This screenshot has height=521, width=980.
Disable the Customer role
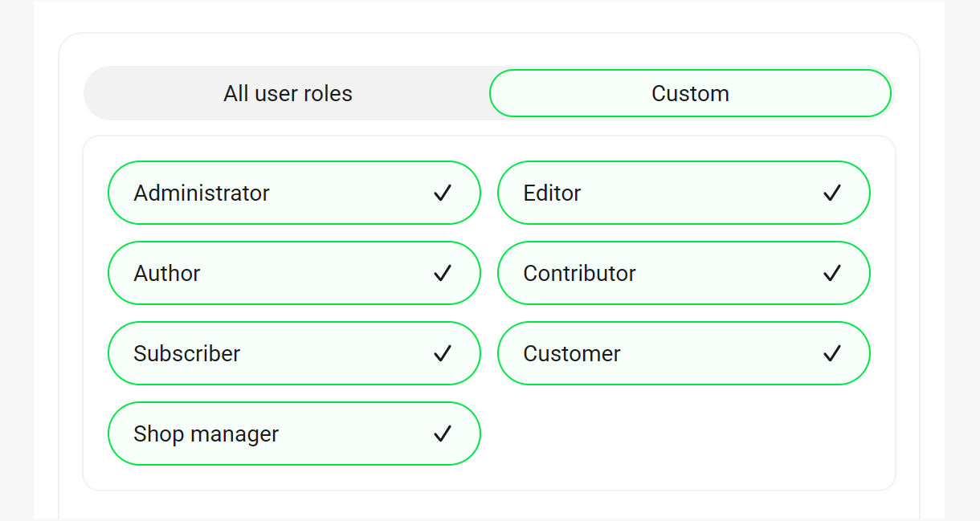684,353
